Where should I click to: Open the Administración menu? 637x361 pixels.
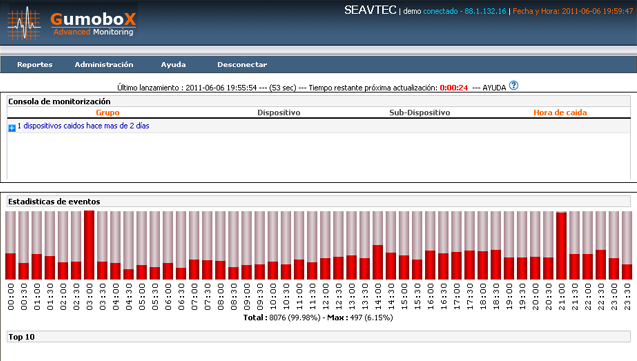click(x=104, y=65)
